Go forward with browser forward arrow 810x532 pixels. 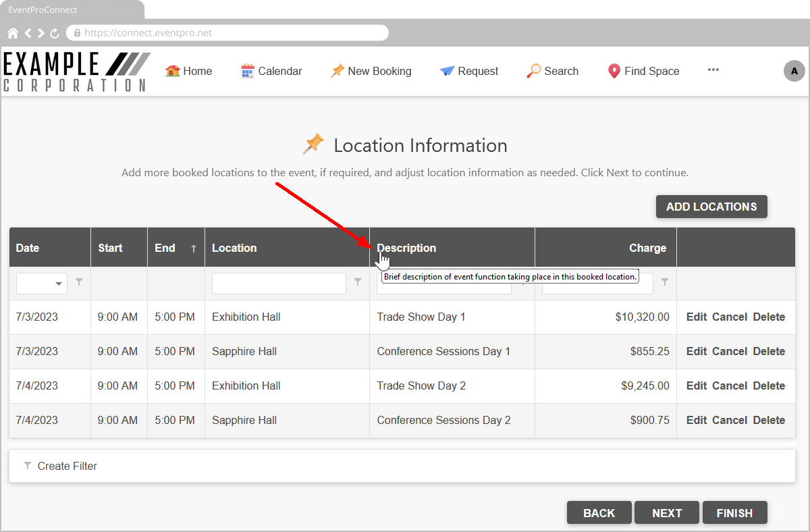[x=40, y=33]
